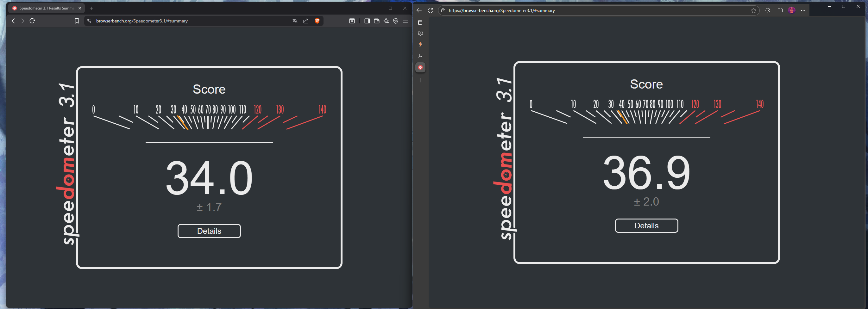Click the ± 1.7 deviation text
The height and width of the screenshot is (309, 868).
[209, 207]
